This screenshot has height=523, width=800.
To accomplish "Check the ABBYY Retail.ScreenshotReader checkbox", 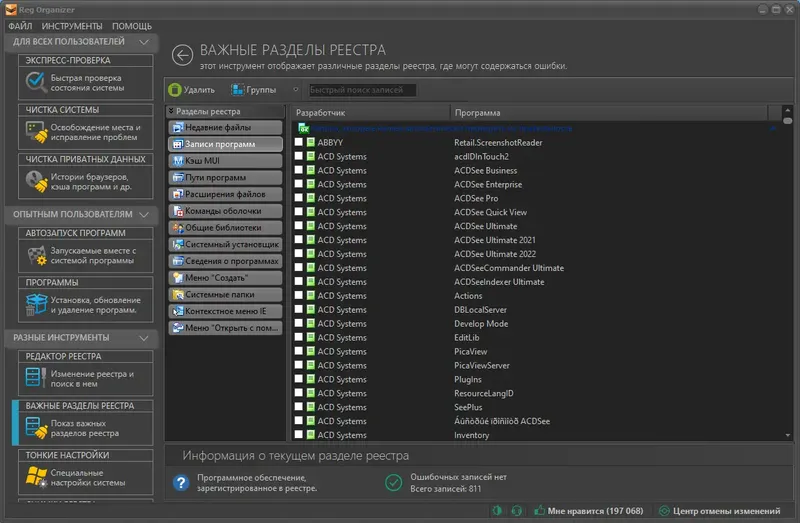I will (x=299, y=142).
